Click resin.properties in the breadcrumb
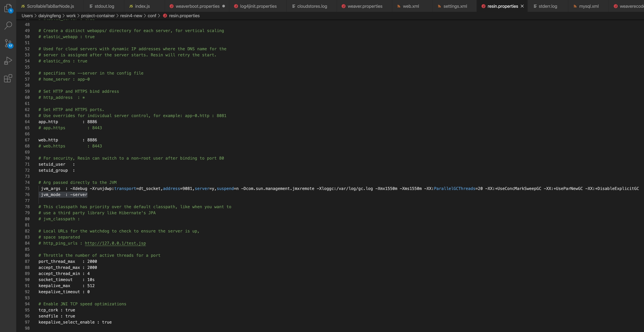Viewport: 644px width, 332px height. 184,16
